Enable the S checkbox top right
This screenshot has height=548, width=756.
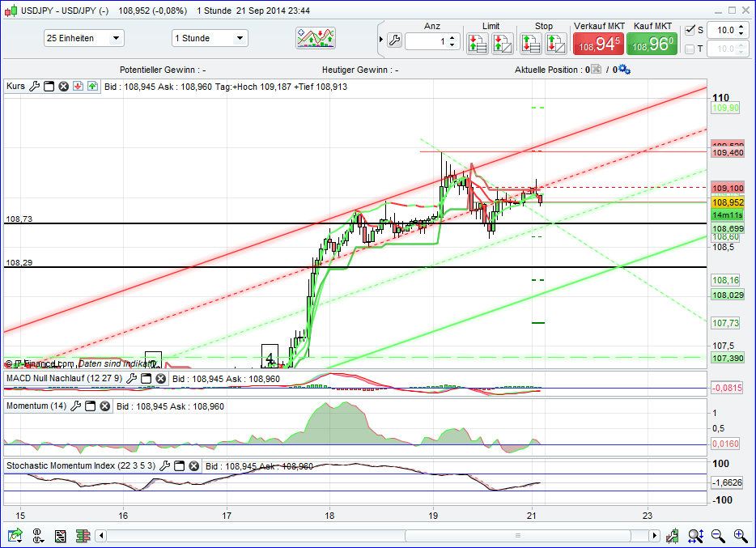[690, 30]
